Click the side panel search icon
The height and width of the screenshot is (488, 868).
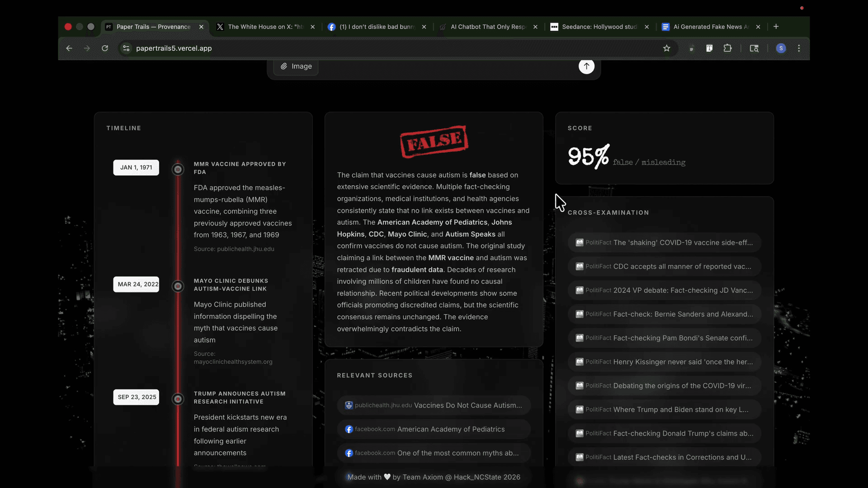[x=754, y=48]
